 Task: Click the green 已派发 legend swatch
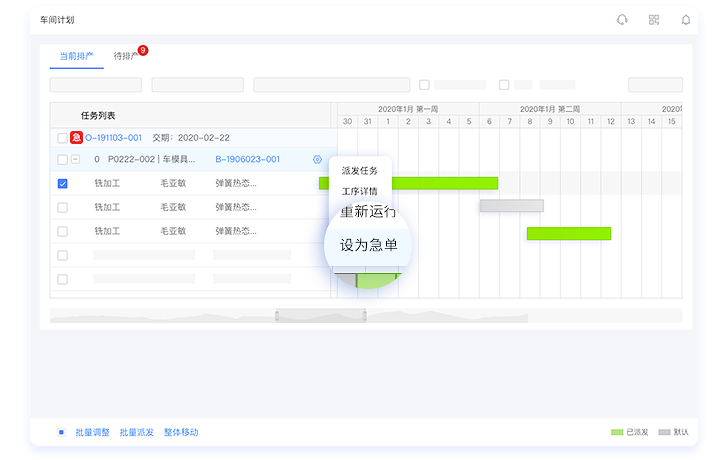coord(617,432)
